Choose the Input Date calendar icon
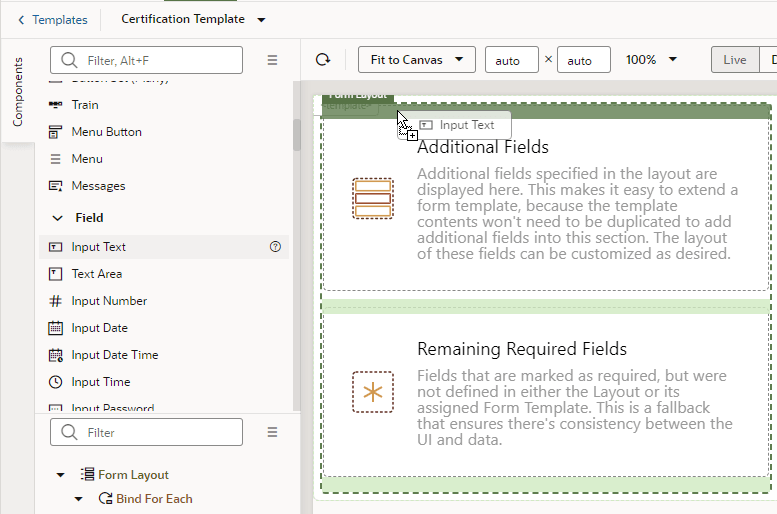Screen dimensions: 777x514 click(56, 328)
